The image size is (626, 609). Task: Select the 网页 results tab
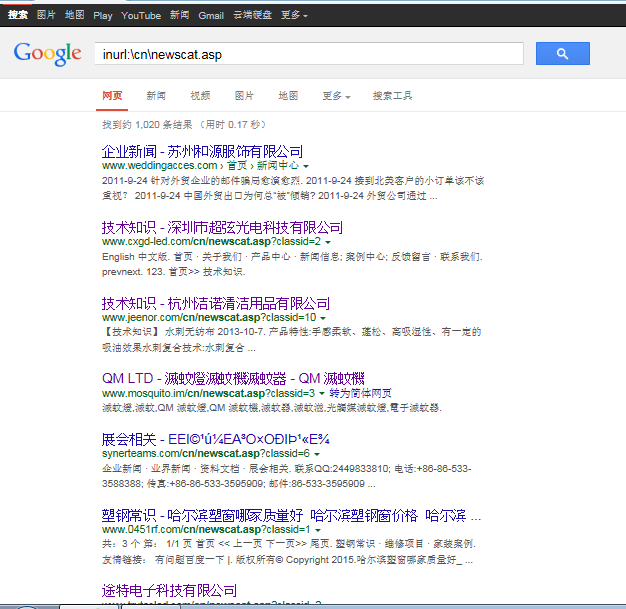(112, 96)
